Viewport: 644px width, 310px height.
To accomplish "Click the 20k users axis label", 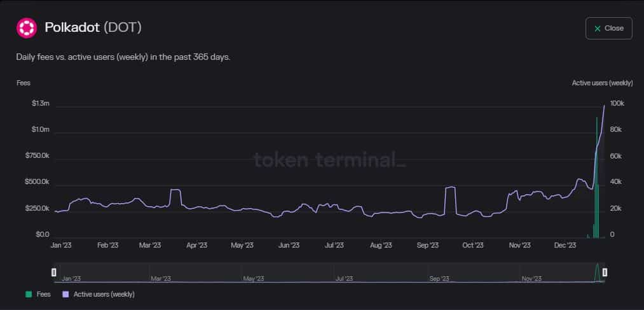I will (616, 209).
